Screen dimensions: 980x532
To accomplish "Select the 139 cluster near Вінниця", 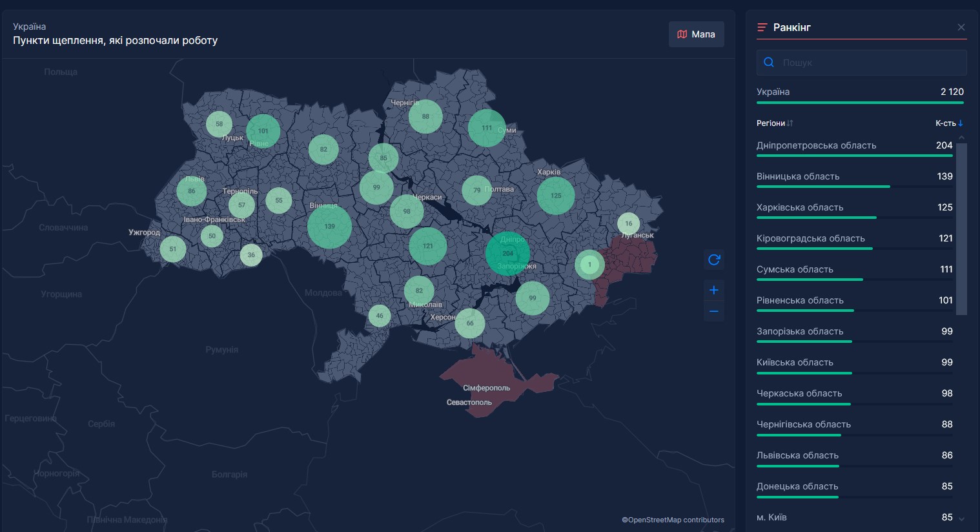I will (x=329, y=227).
